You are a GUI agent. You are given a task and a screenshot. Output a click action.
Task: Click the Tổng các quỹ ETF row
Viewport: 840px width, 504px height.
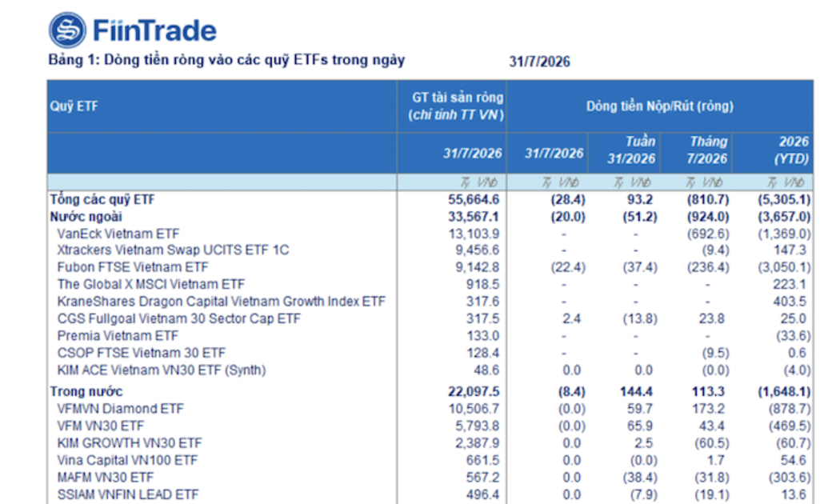[430, 199]
